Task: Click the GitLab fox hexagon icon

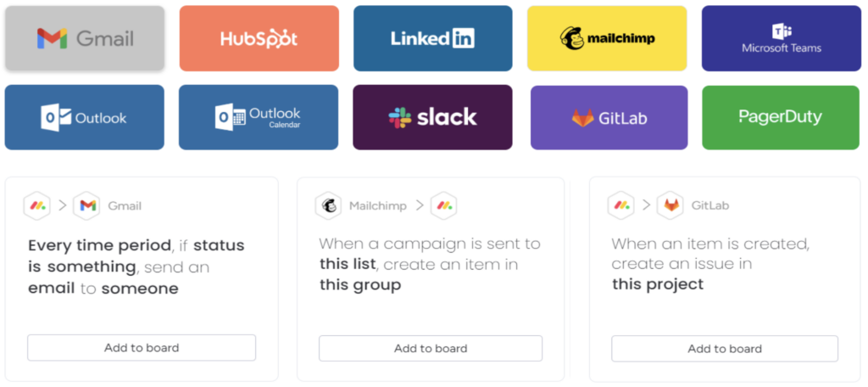Action: point(670,205)
